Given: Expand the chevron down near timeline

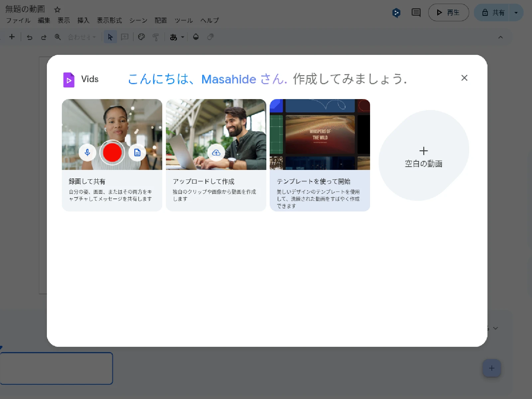Looking at the screenshot, I should click(495, 328).
